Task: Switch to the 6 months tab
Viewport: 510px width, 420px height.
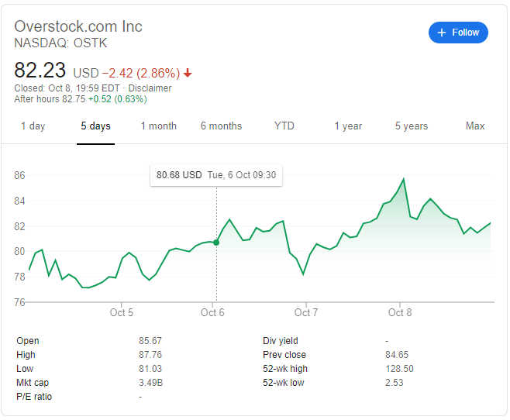Action: click(221, 126)
